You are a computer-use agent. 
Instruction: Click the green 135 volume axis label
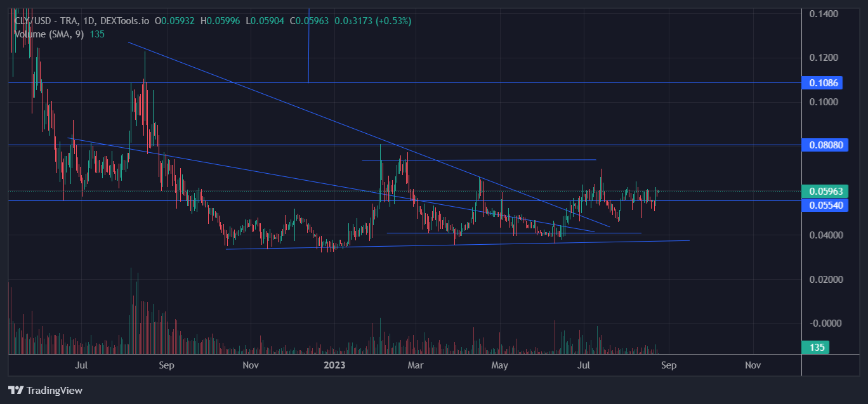tap(816, 348)
